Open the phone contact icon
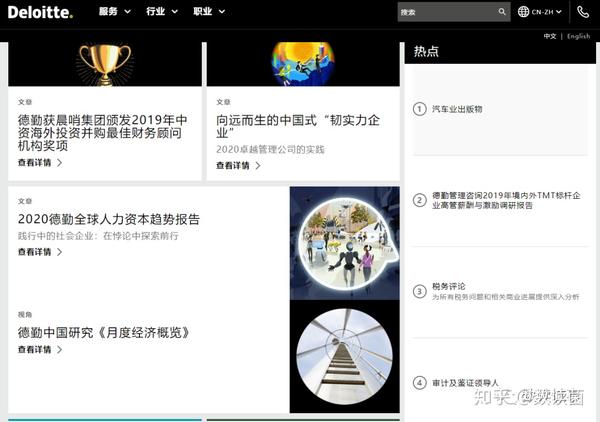600x422 pixels. [583, 12]
